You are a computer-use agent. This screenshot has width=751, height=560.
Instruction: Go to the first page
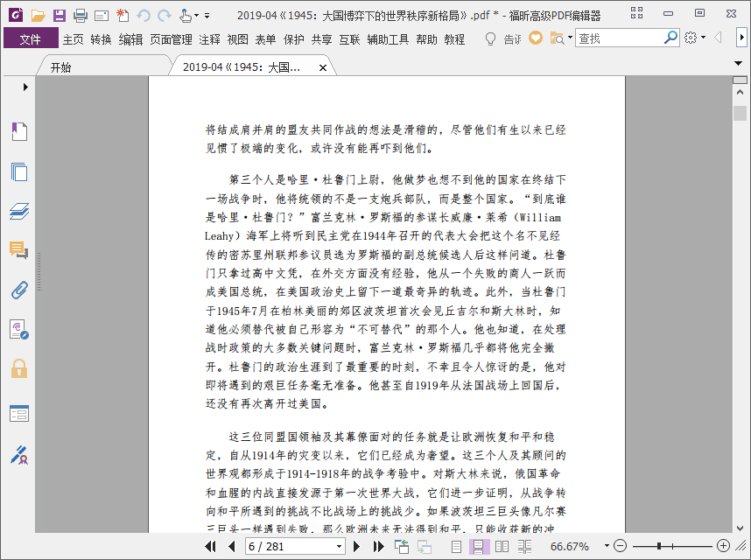210,546
